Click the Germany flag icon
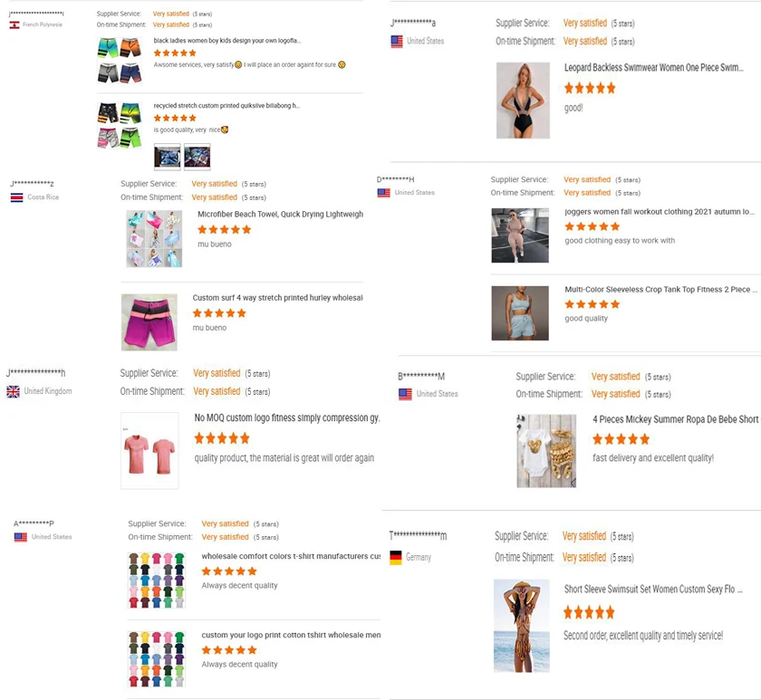761x700 pixels. point(396,558)
